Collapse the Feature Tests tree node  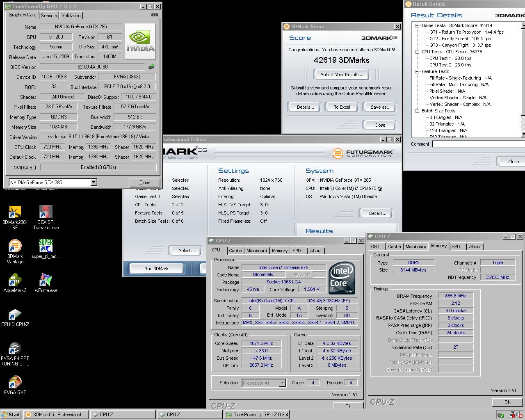[417, 71]
